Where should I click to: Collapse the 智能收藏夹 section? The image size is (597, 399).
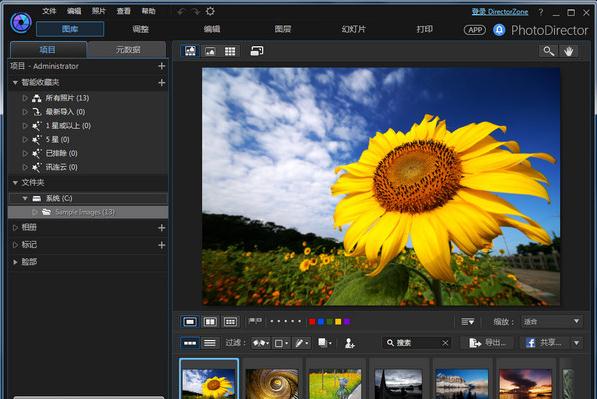(15, 83)
